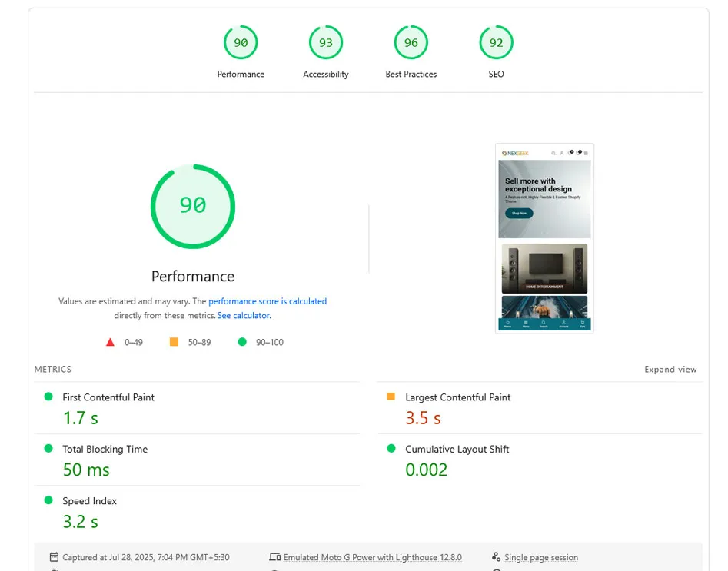Screen dimensions: 728x571
Task: Expand the Speed Index metric
Action: pyautogui.click(x=89, y=501)
